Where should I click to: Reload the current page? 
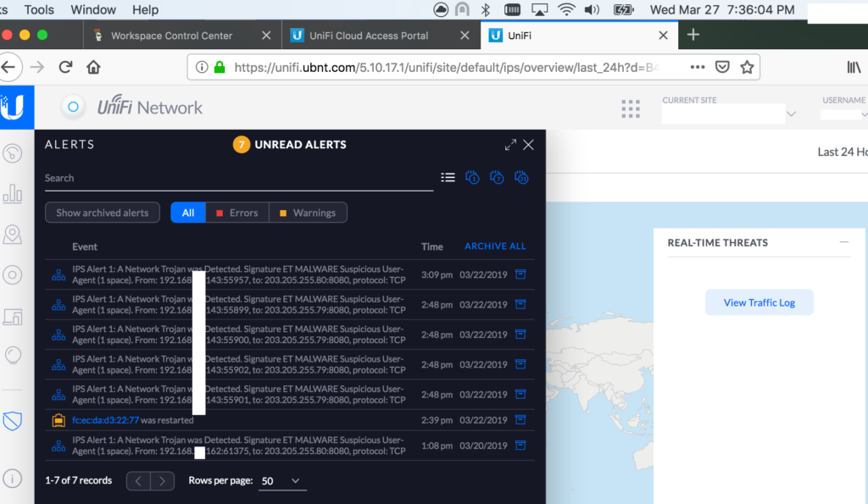point(65,67)
